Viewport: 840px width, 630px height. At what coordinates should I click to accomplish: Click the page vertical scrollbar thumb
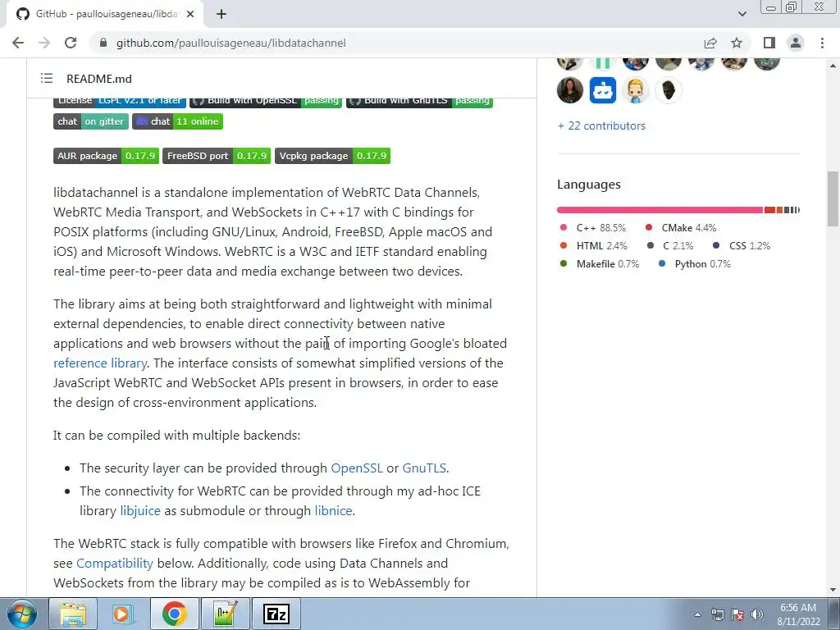tap(833, 199)
